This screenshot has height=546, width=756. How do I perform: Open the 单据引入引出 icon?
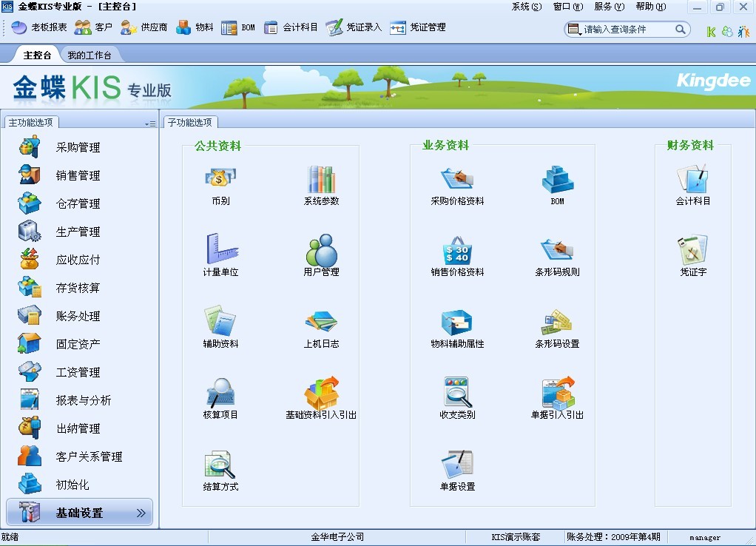point(557,399)
